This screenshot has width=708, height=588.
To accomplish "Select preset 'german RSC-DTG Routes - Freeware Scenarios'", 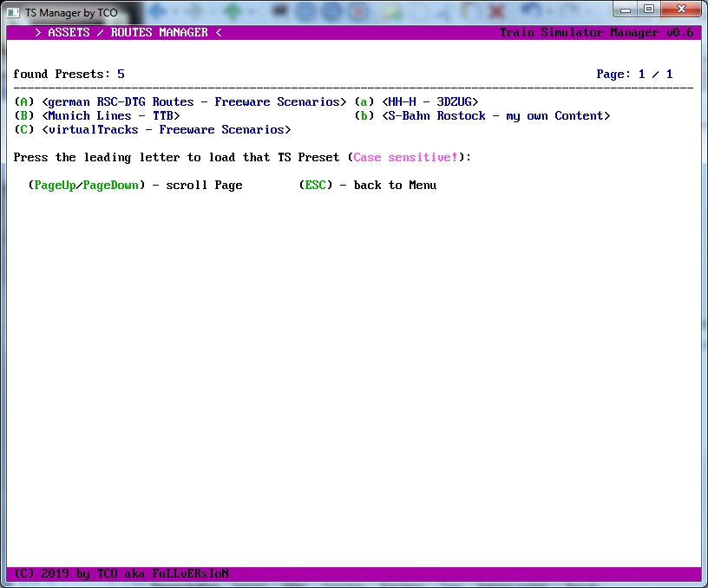I will (193, 102).
